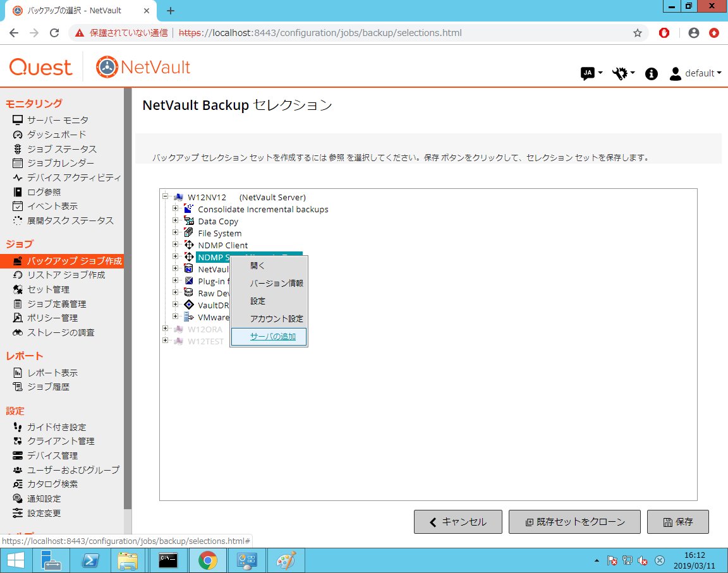The image size is (728, 573).
Task: Click the 展開タスク ステータス spinner icon
Action: point(18,220)
